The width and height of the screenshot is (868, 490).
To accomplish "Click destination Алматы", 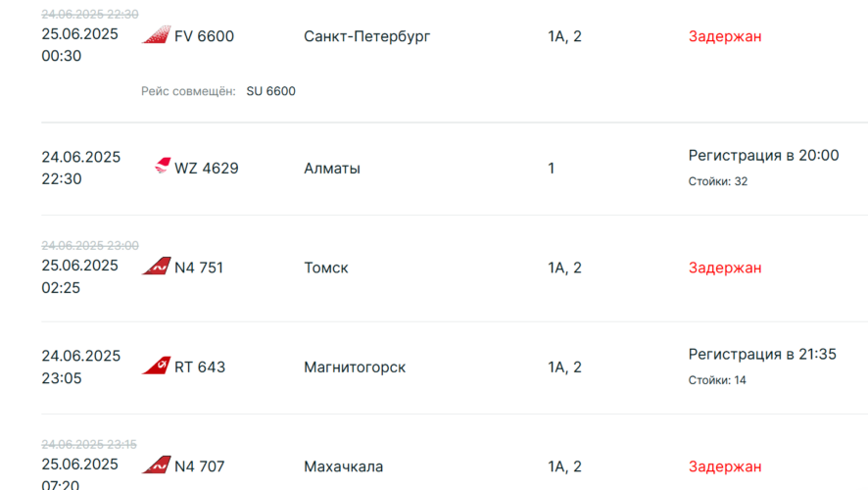I will pyautogui.click(x=332, y=168).
